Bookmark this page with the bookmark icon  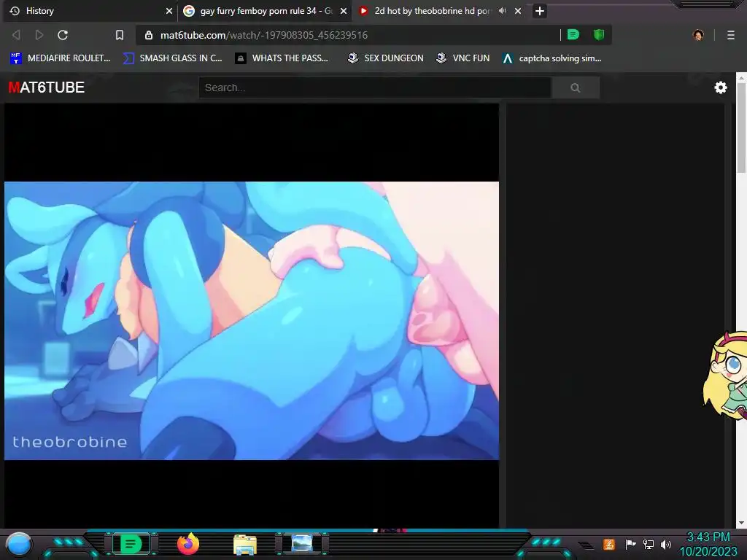coord(120,35)
